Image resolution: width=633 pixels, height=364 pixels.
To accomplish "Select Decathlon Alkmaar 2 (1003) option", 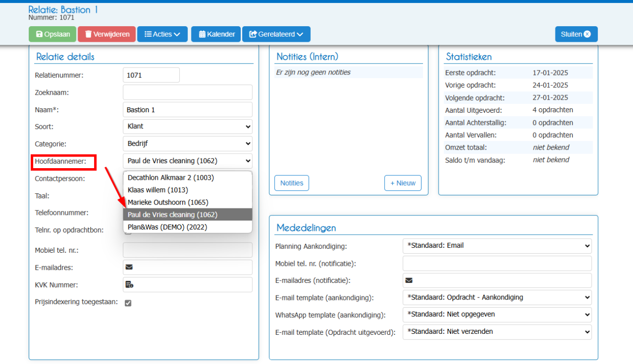I will [x=188, y=178].
